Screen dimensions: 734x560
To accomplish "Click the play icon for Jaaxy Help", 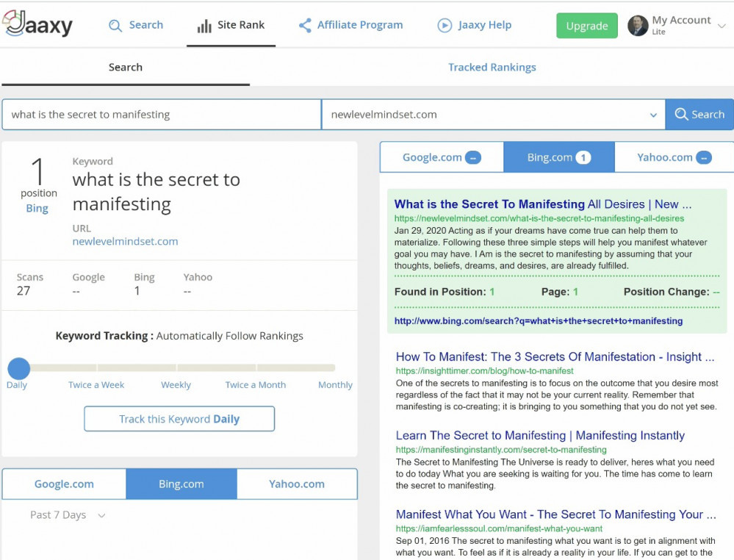I will pos(445,25).
